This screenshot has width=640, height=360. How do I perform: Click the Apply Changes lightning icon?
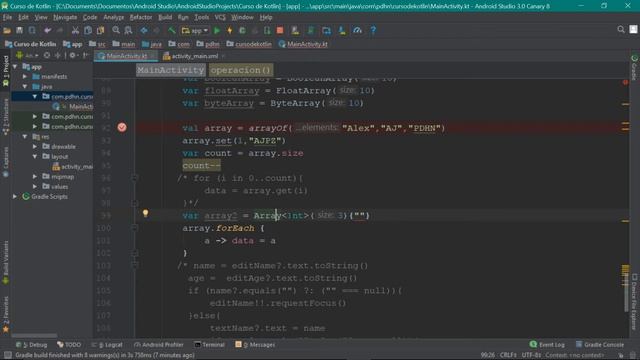coord(230,30)
